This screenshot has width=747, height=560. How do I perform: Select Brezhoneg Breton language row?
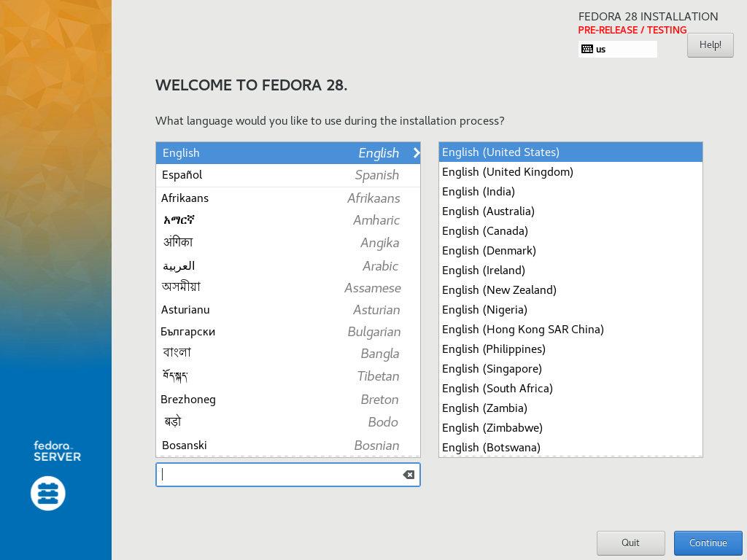(x=287, y=399)
